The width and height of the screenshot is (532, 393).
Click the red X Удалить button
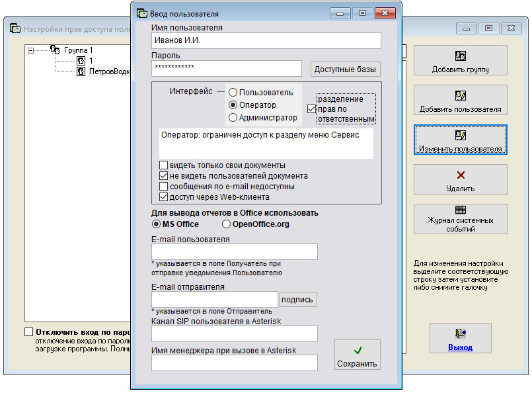coord(461,180)
